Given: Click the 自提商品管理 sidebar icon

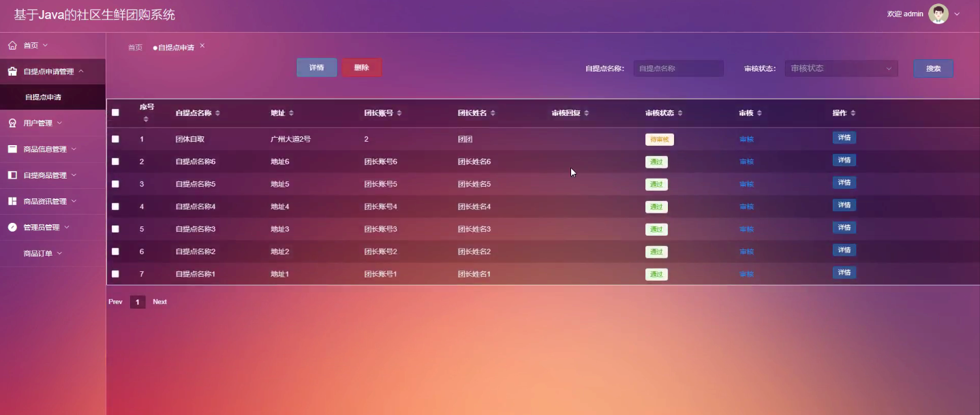Looking at the screenshot, I should (12, 175).
